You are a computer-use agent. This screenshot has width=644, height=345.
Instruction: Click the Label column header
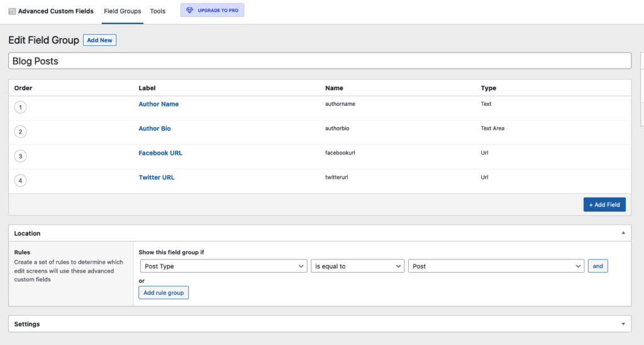coord(147,88)
